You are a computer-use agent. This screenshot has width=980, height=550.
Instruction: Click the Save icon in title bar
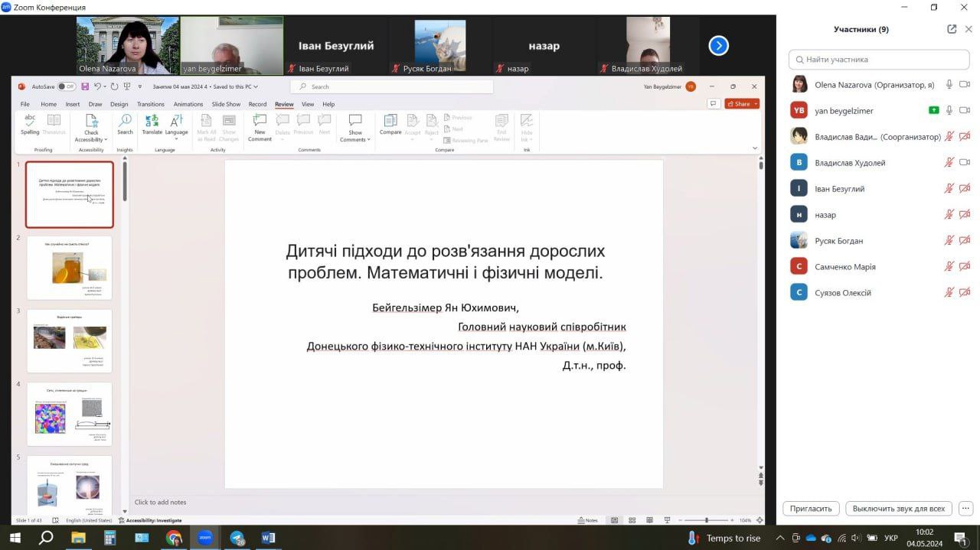84,86
